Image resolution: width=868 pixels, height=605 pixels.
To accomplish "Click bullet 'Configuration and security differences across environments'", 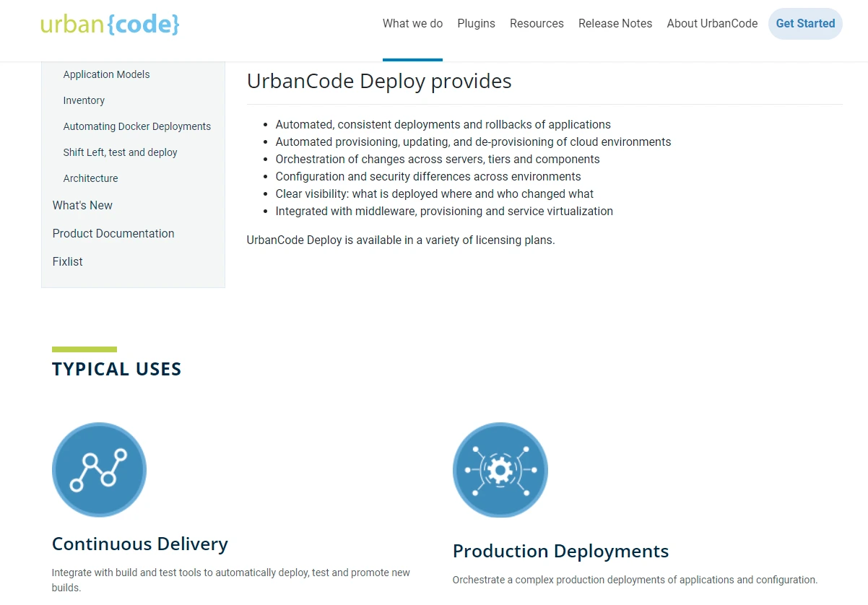I will (x=428, y=176).
